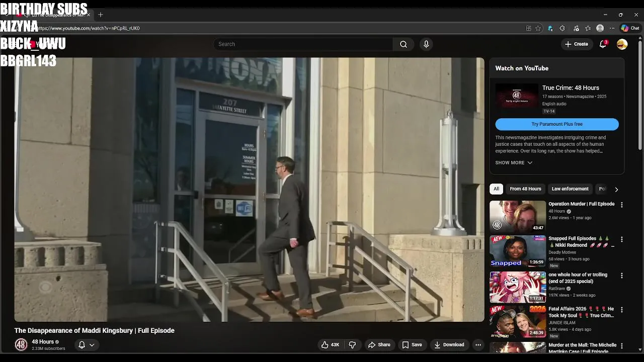Like the video with 43K likes
Viewport: 644px width, 362px height.
click(x=330, y=345)
